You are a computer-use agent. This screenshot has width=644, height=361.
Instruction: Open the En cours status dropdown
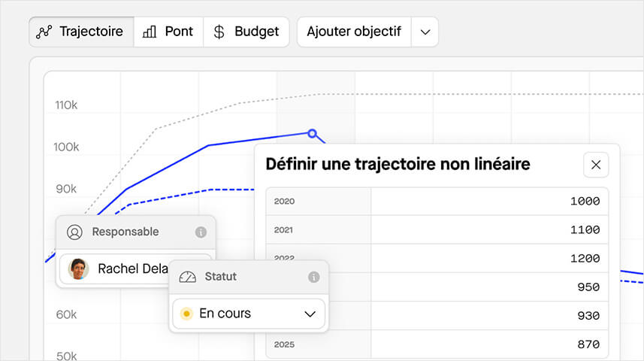click(x=249, y=314)
